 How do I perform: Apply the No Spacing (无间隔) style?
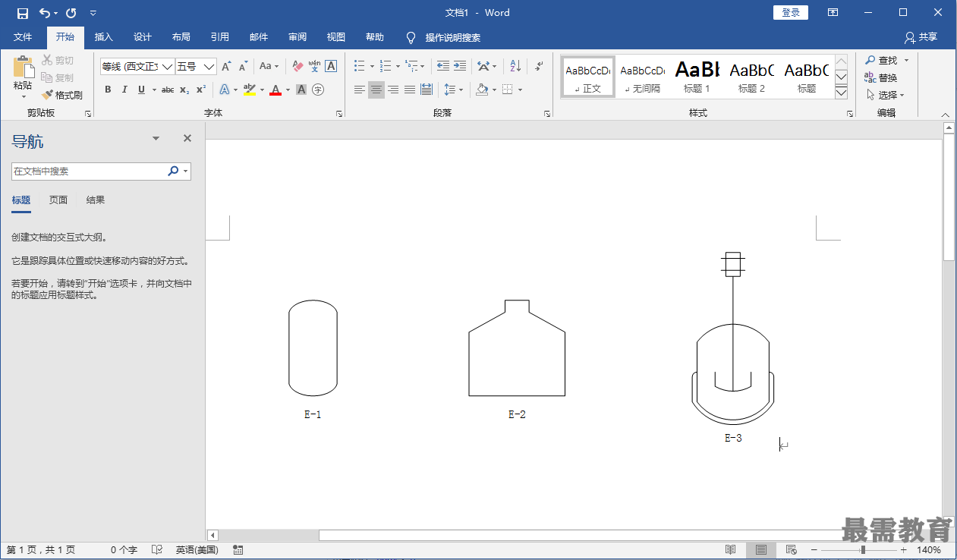642,77
